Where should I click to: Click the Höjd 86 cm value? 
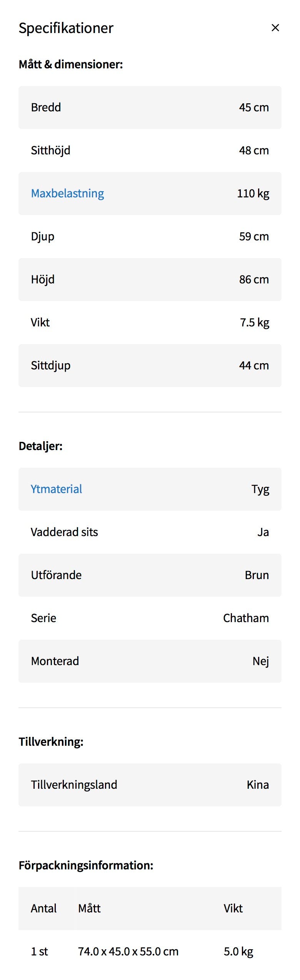(x=254, y=279)
